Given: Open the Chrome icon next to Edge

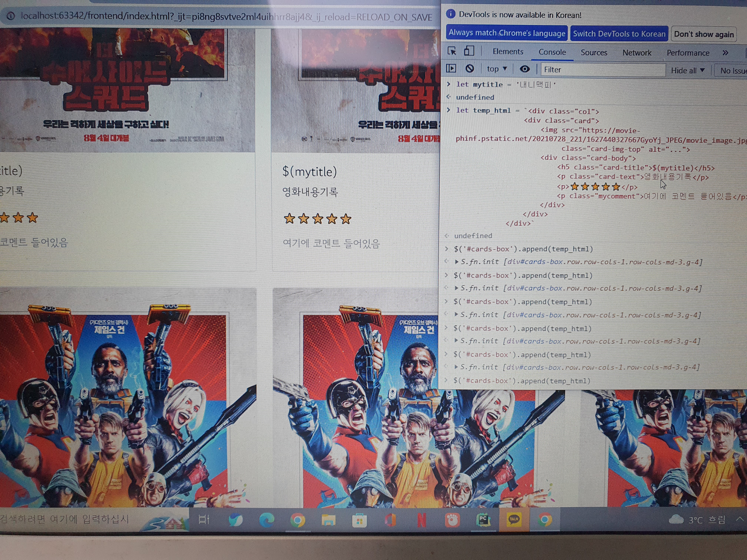Looking at the screenshot, I should [298, 520].
